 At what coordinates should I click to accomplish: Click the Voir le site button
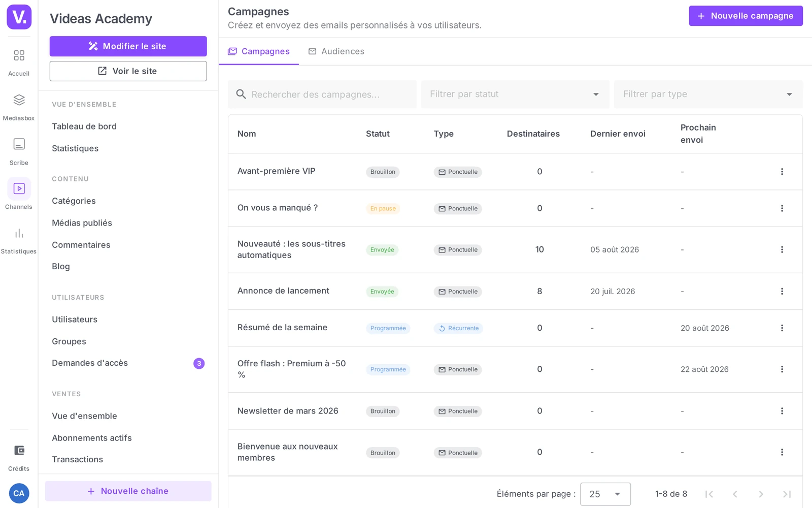pos(128,71)
